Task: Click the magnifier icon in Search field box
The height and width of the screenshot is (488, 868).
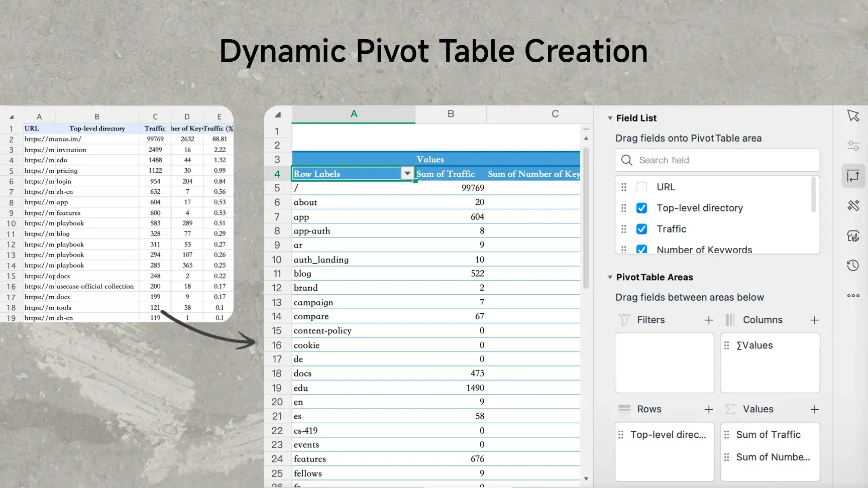Action: pyautogui.click(x=626, y=160)
